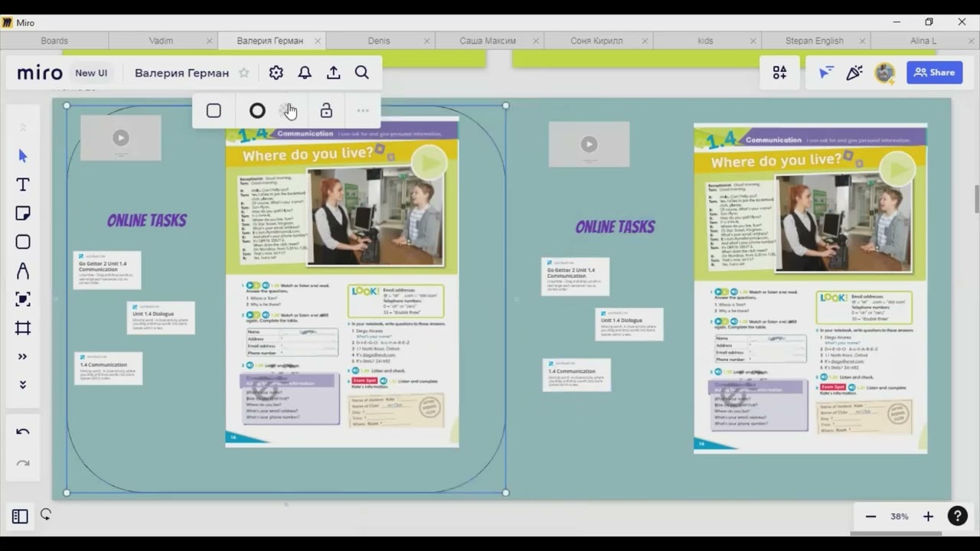Click the board name Валерия Герман
The image size is (980, 551).
point(181,73)
